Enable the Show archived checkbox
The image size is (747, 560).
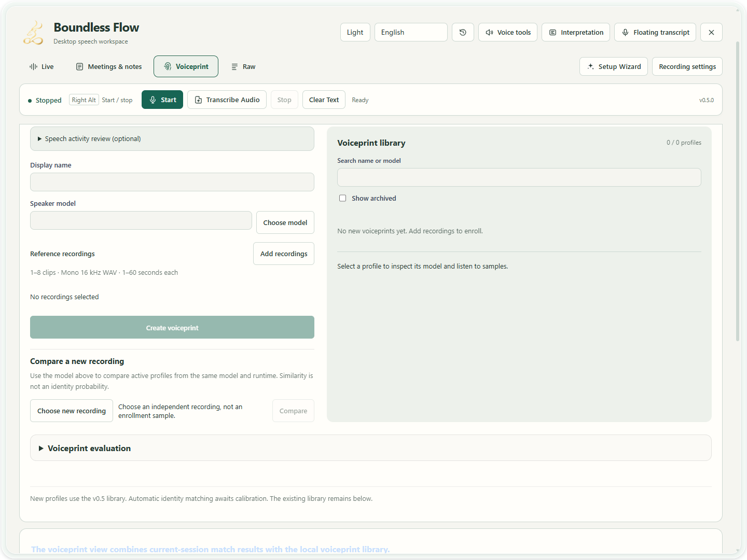[x=342, y=198]
